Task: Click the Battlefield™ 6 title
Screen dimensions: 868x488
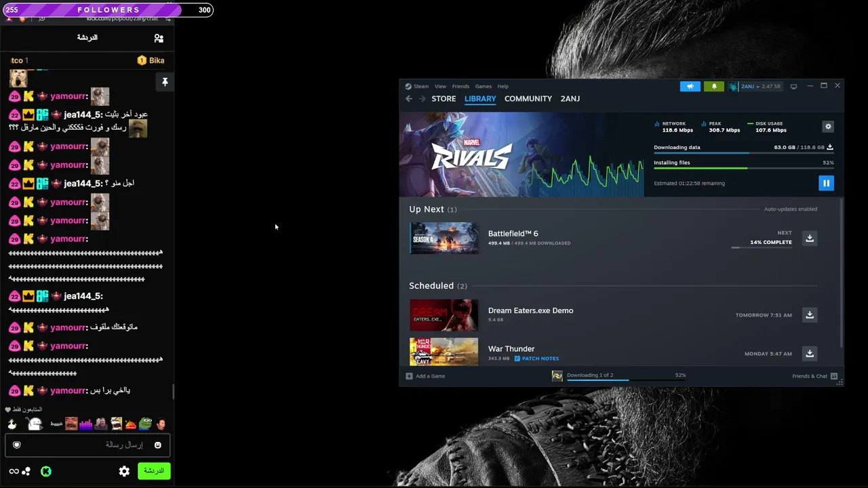Action: click(513, 234)
